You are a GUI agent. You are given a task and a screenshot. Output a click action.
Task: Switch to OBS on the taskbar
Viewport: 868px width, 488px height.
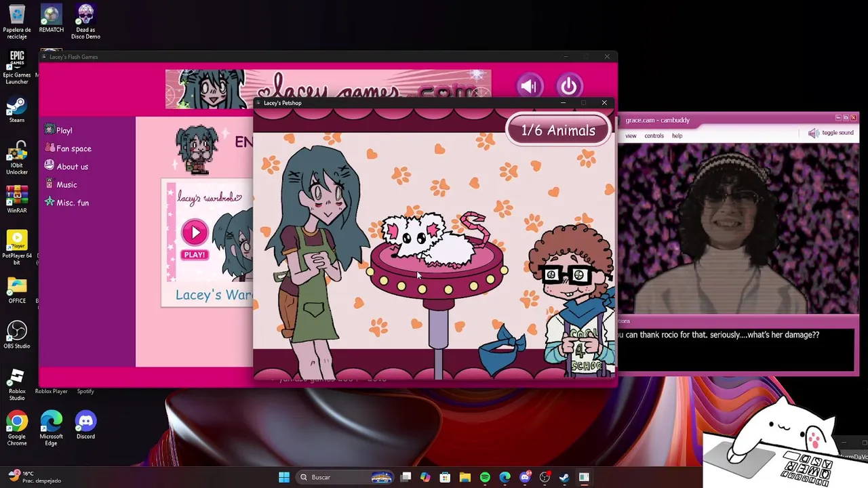pyautogui.click(x=545, y=477)
